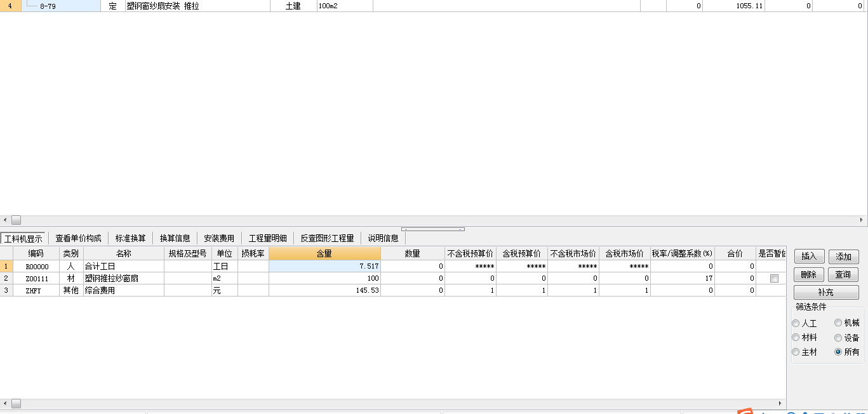Screen dimensions: 868x414
Task: Click the 合价 column header
Action: pyautogui.click(x=735, y=253)
